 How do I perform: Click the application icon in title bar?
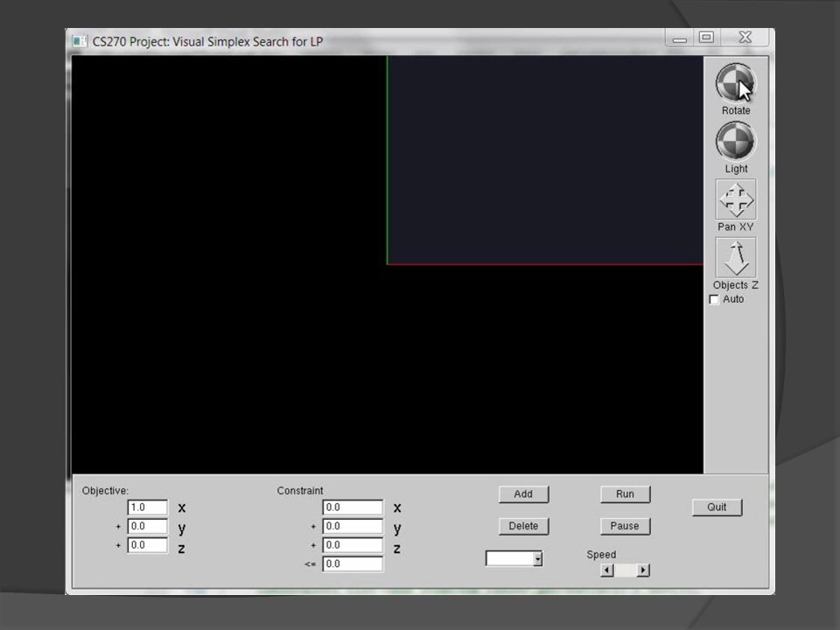[x=80, y=41]
